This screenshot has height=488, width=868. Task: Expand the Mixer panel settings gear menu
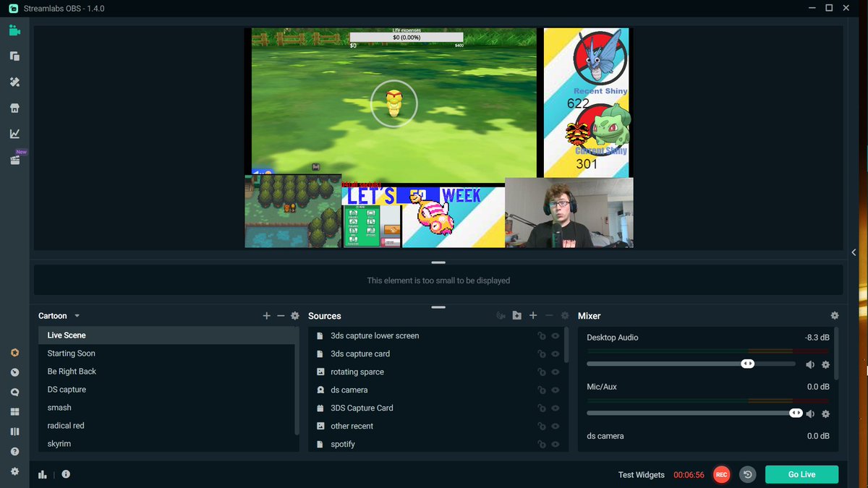click(835, 315)
